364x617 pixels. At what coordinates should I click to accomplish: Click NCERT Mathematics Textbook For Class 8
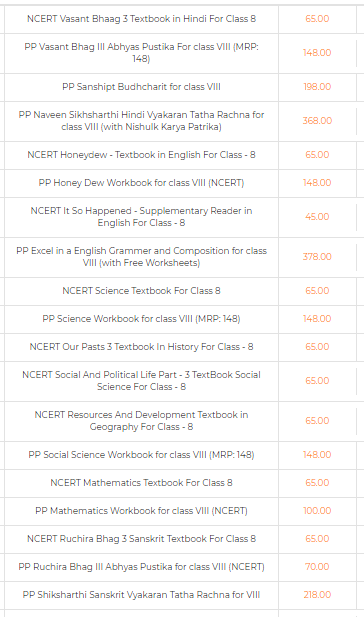pos(141,483)
